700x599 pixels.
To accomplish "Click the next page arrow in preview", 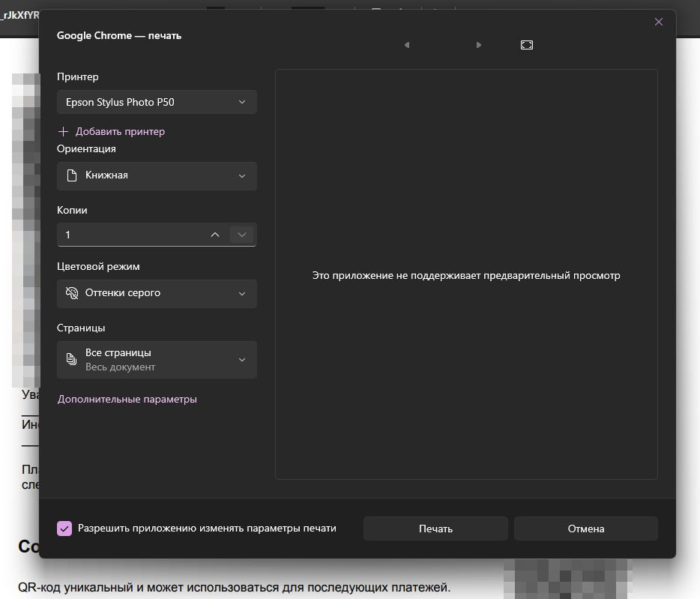I will (479, 45).
